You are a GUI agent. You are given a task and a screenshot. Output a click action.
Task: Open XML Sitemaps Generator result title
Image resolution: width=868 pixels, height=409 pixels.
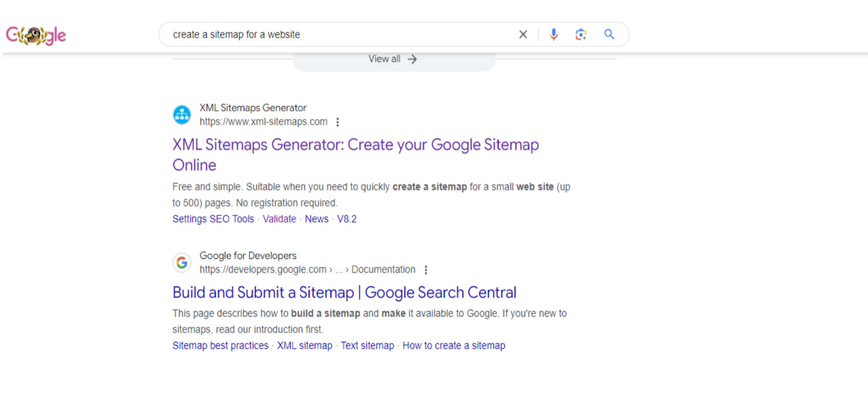coord(355,145)
